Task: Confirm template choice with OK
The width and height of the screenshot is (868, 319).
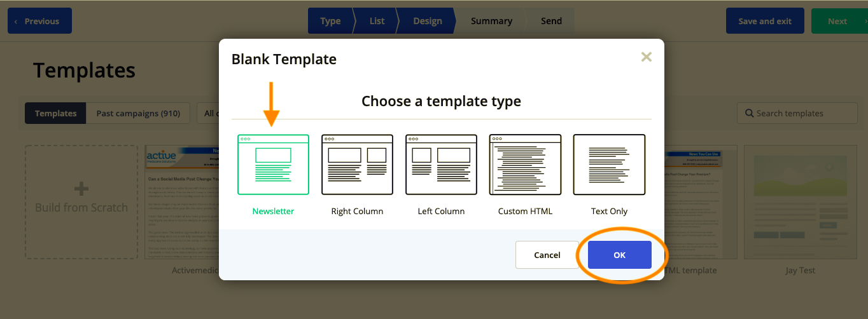Action: [x=620, y=255]
